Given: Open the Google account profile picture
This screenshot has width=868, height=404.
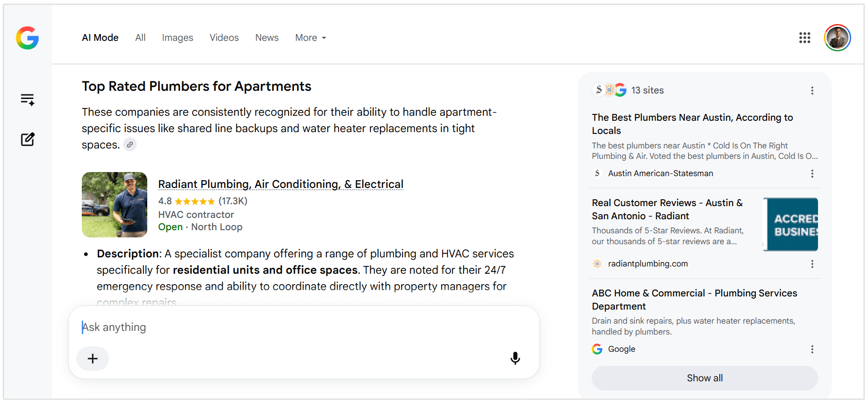Looking at the screenshot, I should (838, 38).
